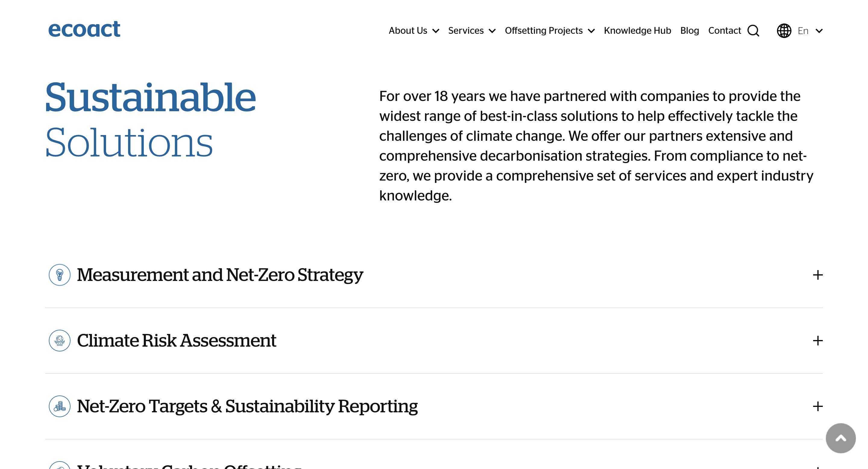868x469 pixels.
Task: Open the Offsetting Projects dropdown
Action: (549, 31)
